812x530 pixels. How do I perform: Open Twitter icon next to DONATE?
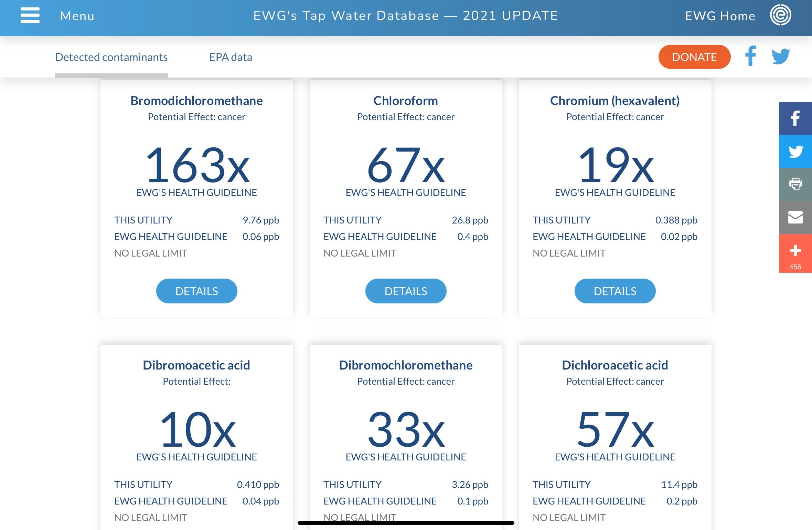point(781,56)
